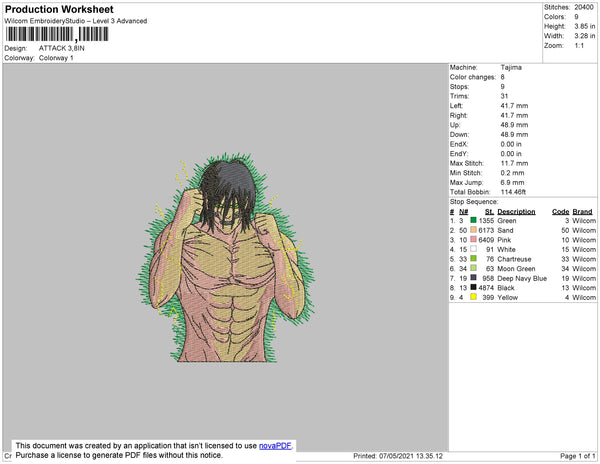This screenshot has height=464, width=600.
Task: Click the embroidered titan design preview
Action: pyautogui.click(x=227, y=257)
